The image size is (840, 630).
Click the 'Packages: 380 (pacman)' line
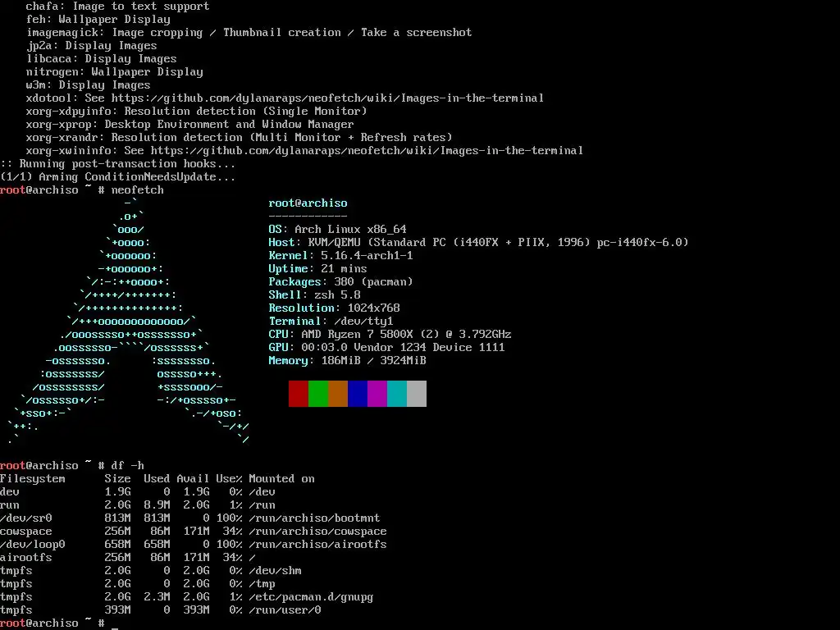[x=340, y=282]
